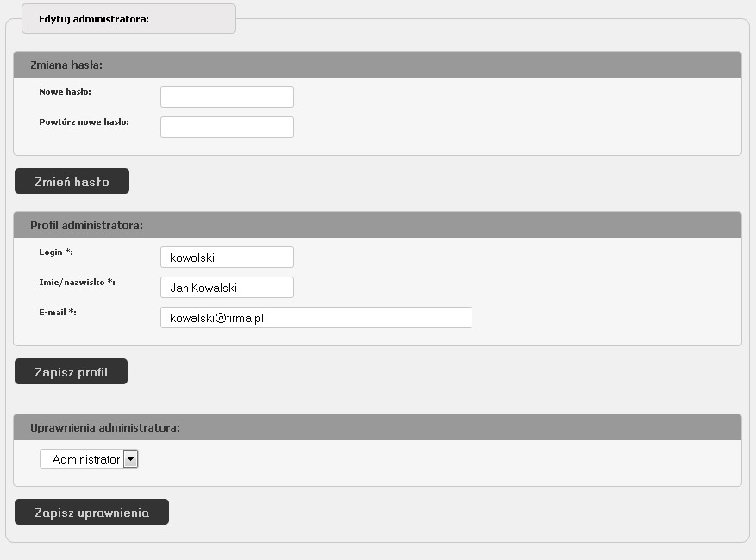The image size is (756, 560).
Task: Click the Zmień hasło button
Action: (72, 181)
